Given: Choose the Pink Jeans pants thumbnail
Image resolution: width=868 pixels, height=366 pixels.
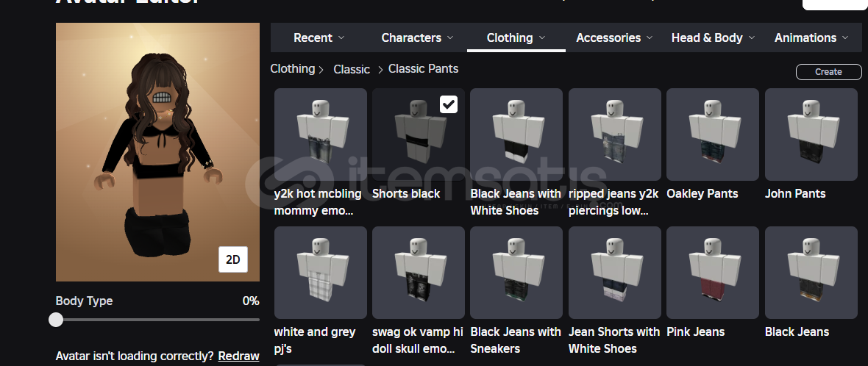Looking at the screenshot, I should 713,273.
